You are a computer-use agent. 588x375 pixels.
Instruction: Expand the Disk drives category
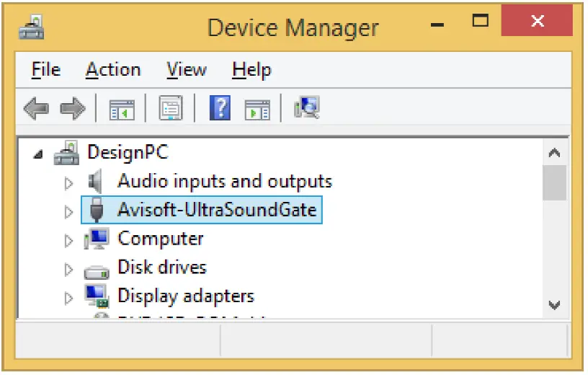tap(69, 269)
